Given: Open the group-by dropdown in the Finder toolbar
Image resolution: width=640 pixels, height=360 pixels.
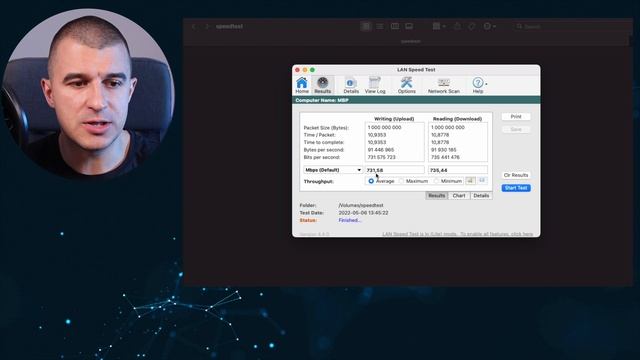Looking at the screenshot, I should (439, 26).
